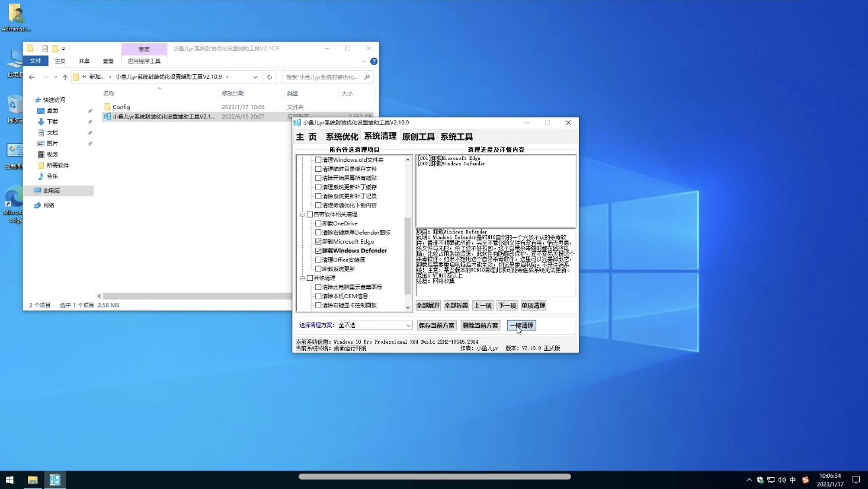
Task: Open the volume tray icon
Action: [781, 480]
